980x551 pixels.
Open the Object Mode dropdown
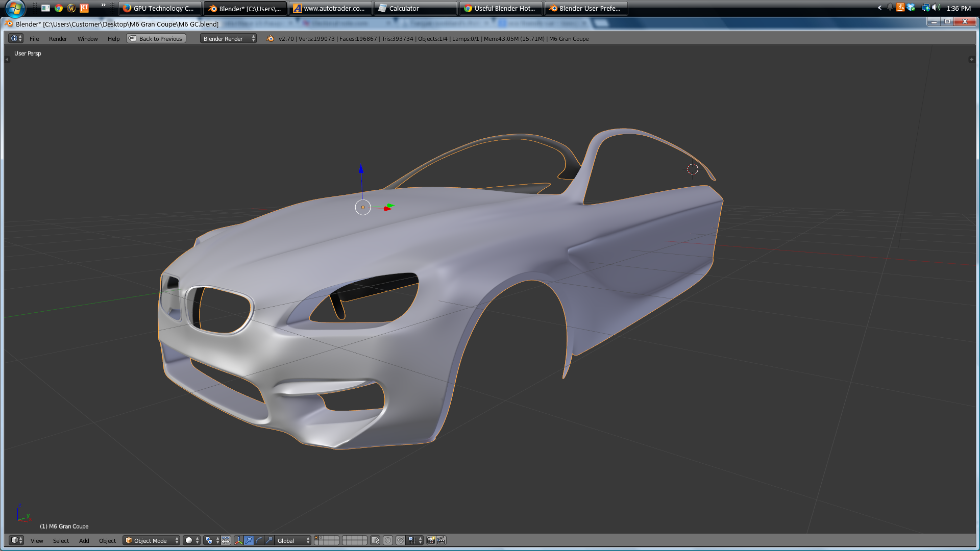pos(152,541)
